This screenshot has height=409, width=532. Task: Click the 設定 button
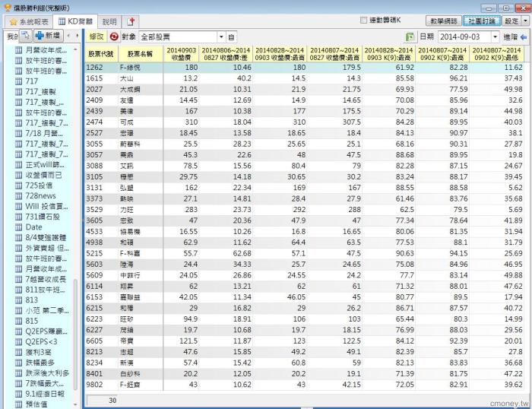(511, 21)
